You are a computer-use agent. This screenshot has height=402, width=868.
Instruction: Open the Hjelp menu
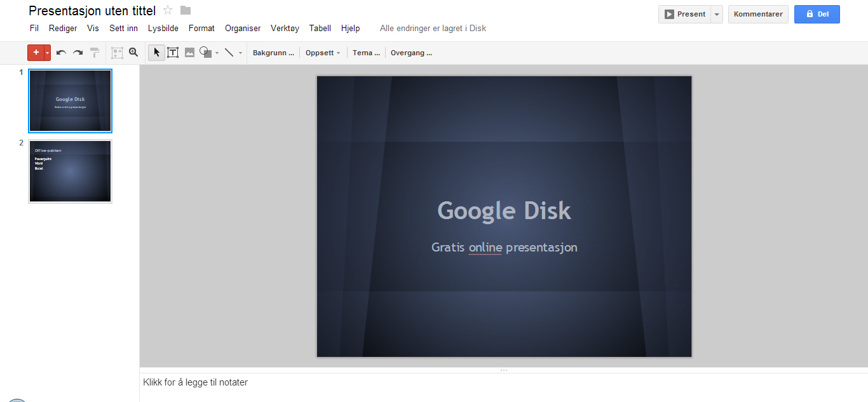click(x=350, y=28)
